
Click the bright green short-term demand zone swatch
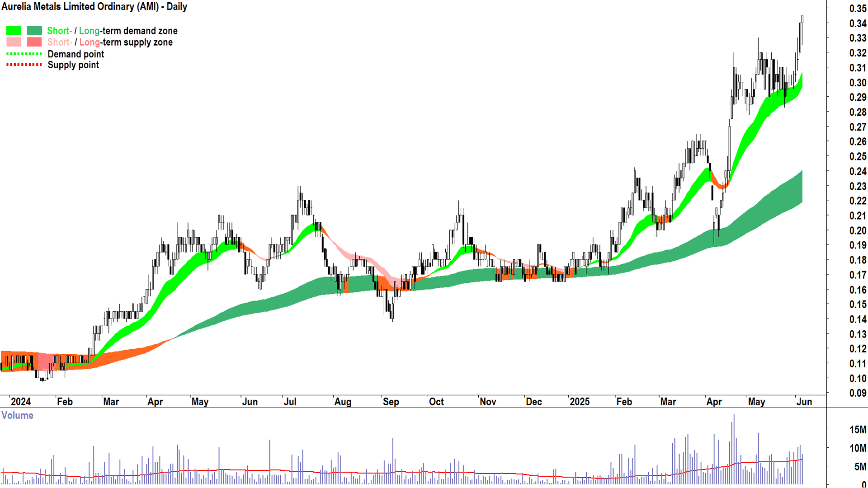pos(14,31)
